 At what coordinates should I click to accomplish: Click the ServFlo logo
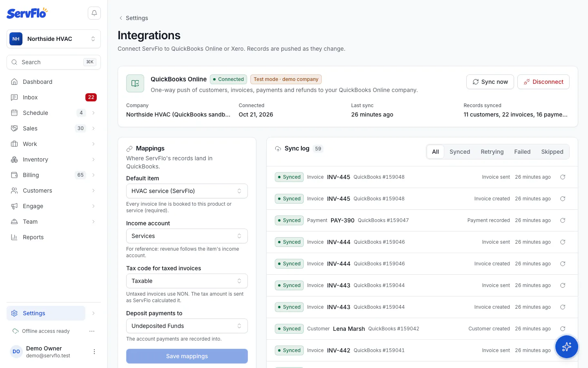coord(27,13)
